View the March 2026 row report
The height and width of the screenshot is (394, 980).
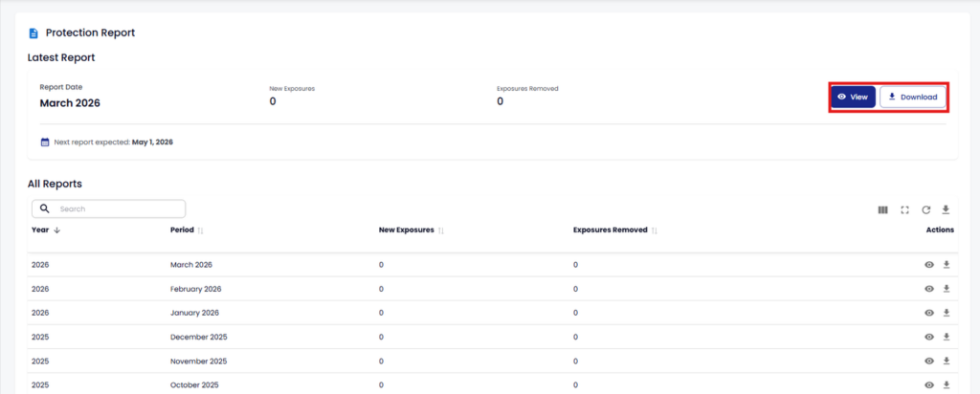929,265
